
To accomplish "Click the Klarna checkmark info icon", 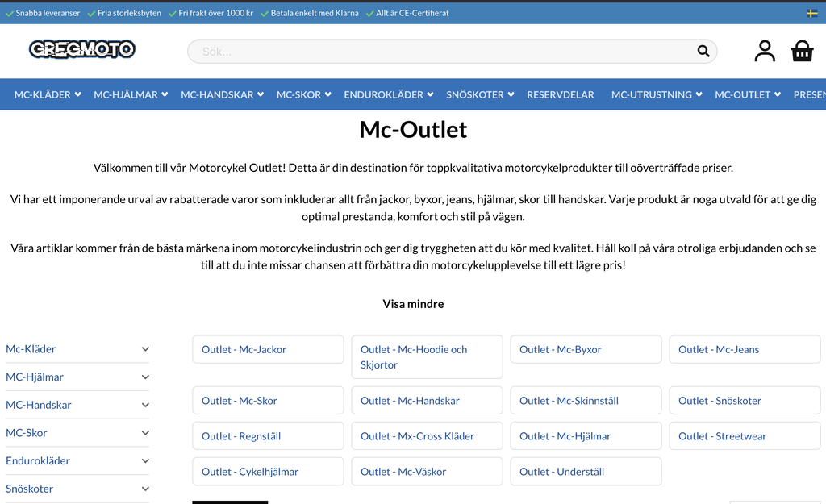I will pos(264,13).
